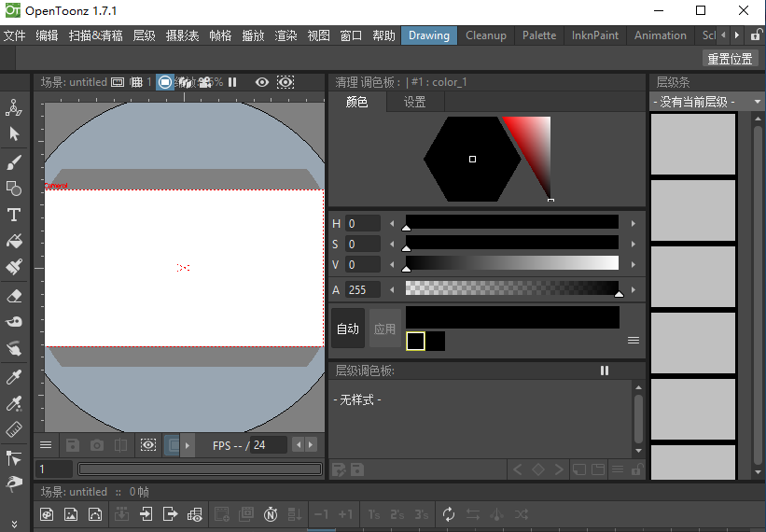Screen dimensions: 766x532
Task: Switch to the InknPaint room tab
Action: click(594, 35)
